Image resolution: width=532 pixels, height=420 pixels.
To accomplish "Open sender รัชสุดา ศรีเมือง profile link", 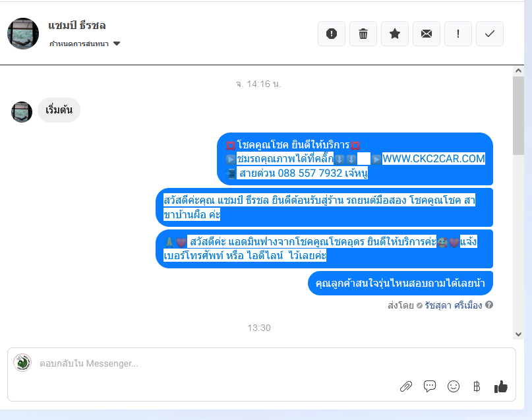I will point(454,305).
